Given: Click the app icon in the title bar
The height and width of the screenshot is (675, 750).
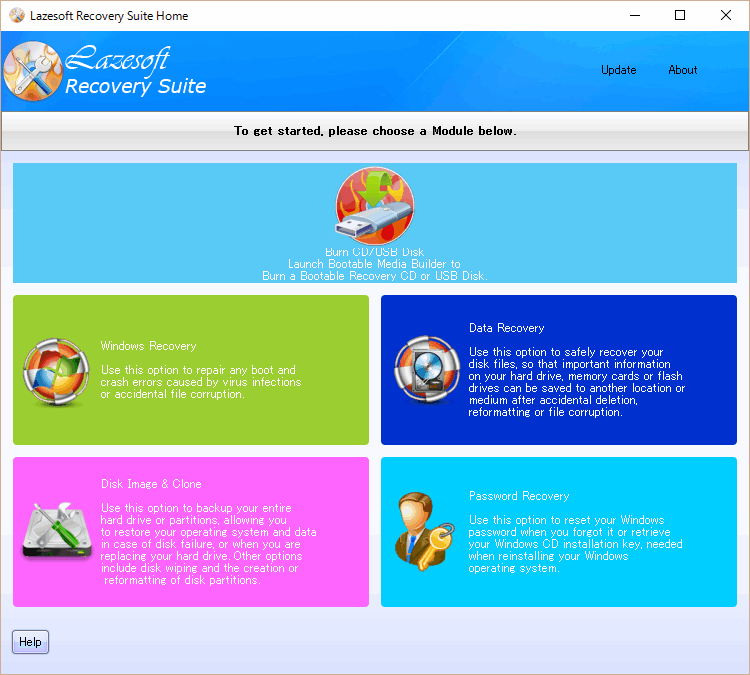Looking at the screenshot, I should click(17, 15).
